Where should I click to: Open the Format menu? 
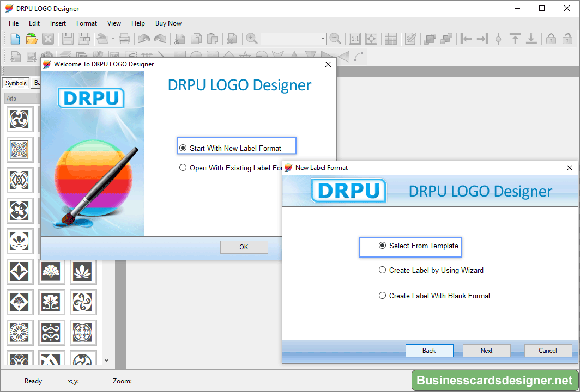[x=87, y=23]
